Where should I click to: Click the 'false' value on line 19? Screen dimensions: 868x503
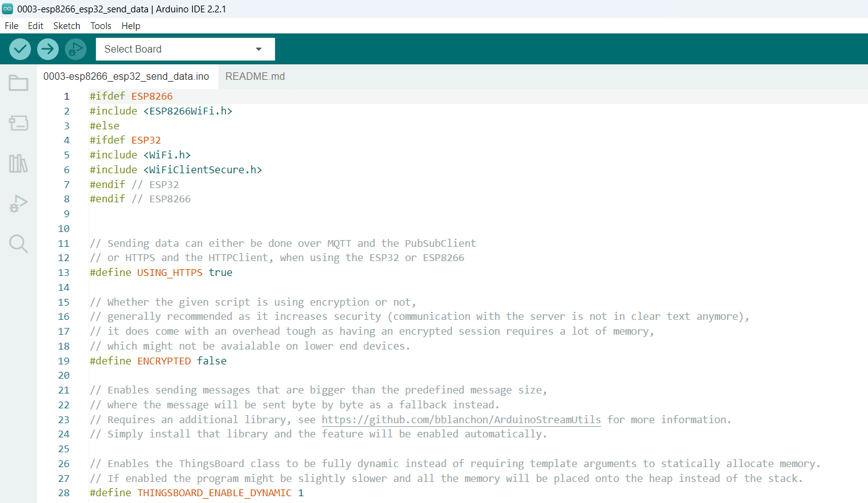(x=212, y=361)
